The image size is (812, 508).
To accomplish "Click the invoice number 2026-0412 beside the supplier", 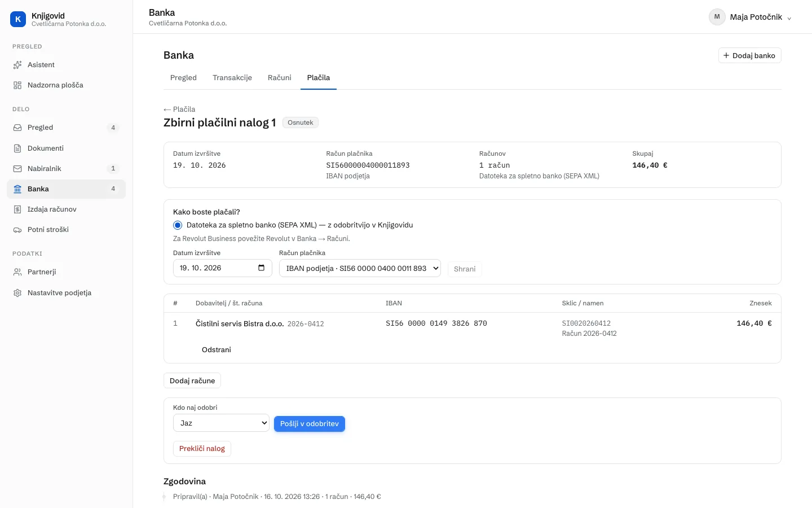I will point(306,324).
